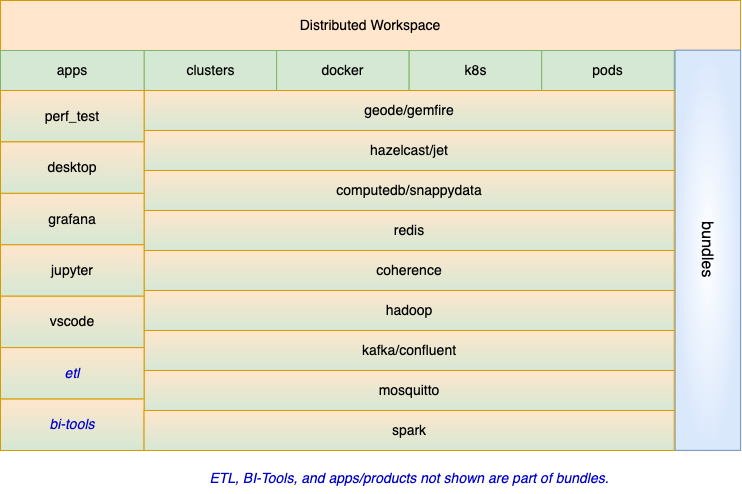Image resolution: width=742 pixels, height=494 pixels.
Task: Choose the k8s box
Action: pyautogui.click(x=475, y=71)
